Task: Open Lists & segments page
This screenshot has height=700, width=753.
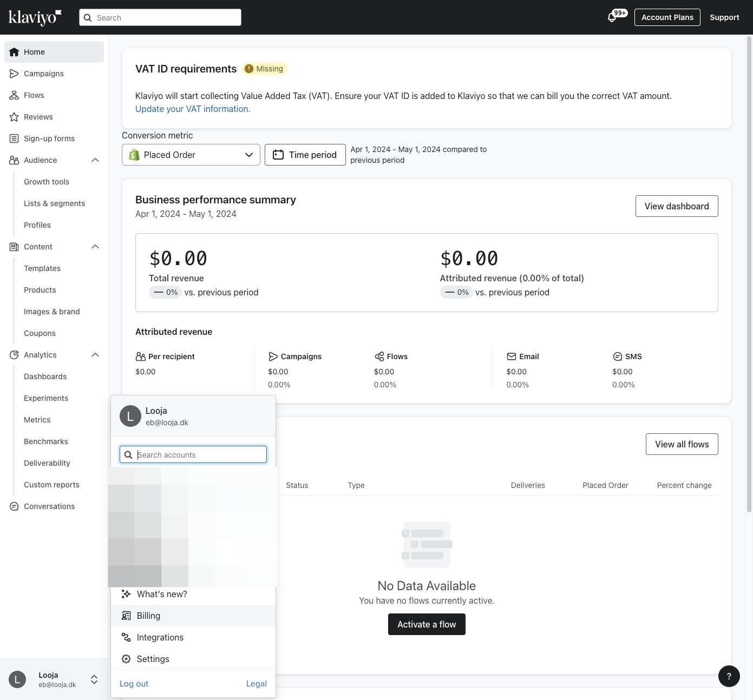Action: pyautogui.click(x=54, y=203)
